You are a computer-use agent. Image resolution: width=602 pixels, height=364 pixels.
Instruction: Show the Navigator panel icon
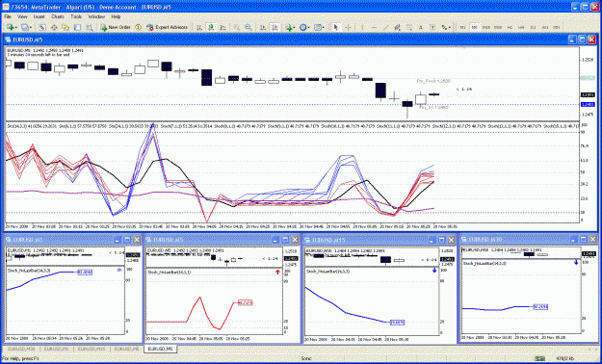(65, 27)
